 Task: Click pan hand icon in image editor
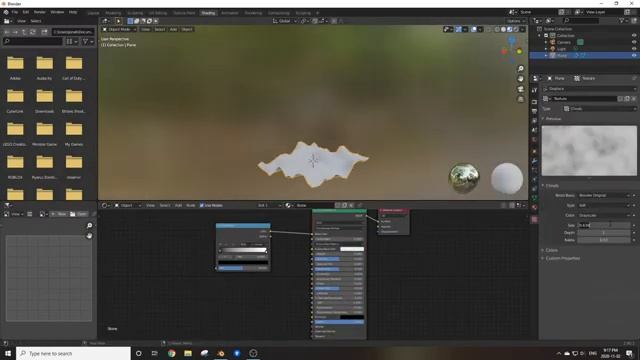coord(89,236)
